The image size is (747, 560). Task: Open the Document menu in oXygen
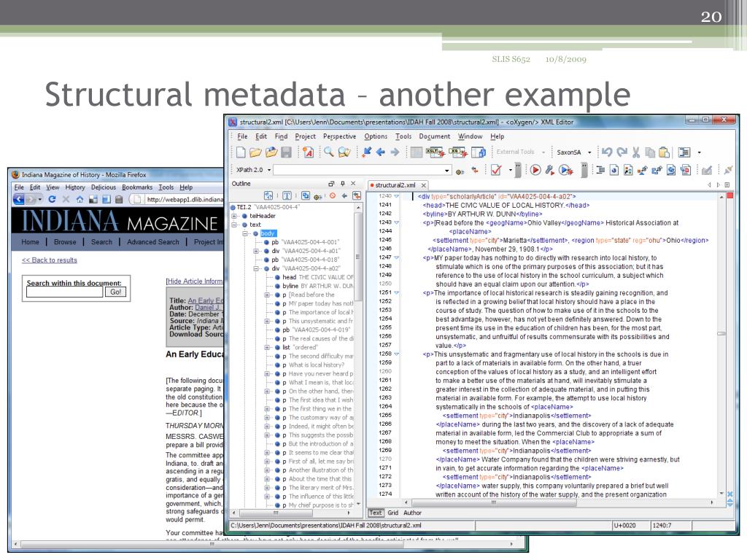click(x=435, y=136)
